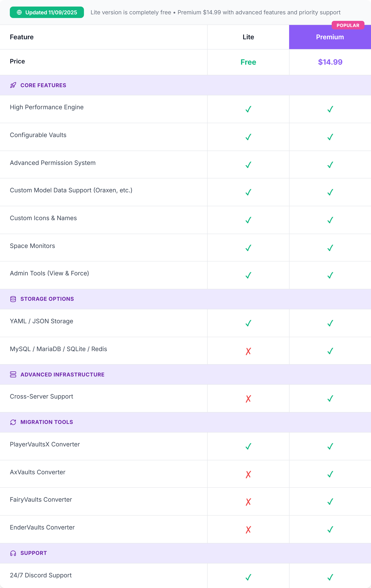
Task: Click the $14.99 Premium price
Action: (x=330, y=62)
